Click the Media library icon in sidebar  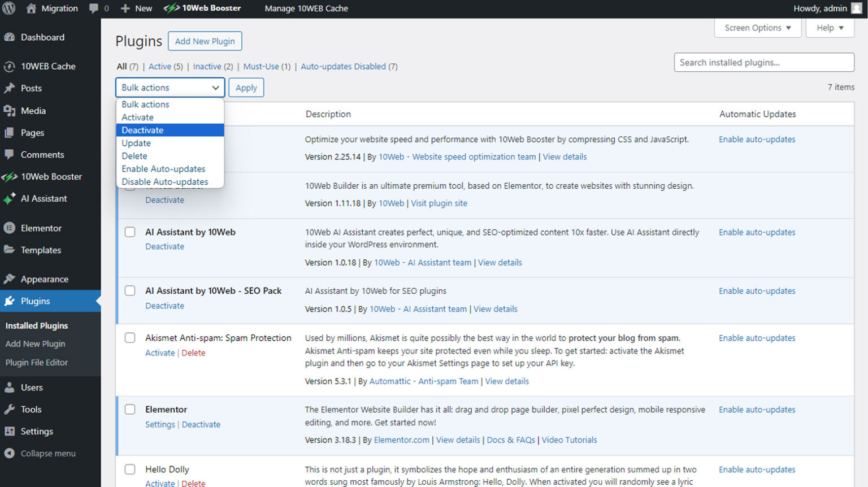pos(9,111)
